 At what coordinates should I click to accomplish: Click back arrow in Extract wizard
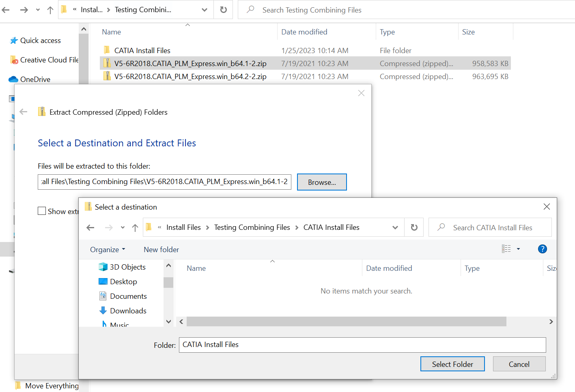(24, 112)
